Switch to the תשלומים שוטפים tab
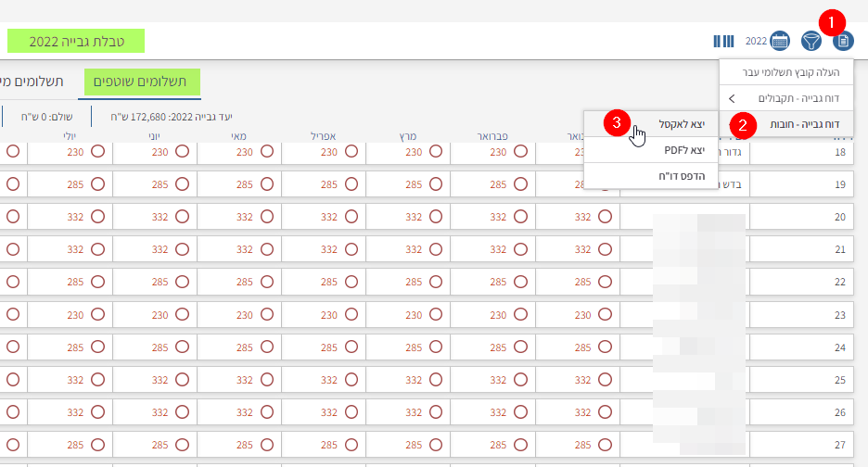This screenshot has width=868, height=467. pyautogui.click(x=142, y=82)
